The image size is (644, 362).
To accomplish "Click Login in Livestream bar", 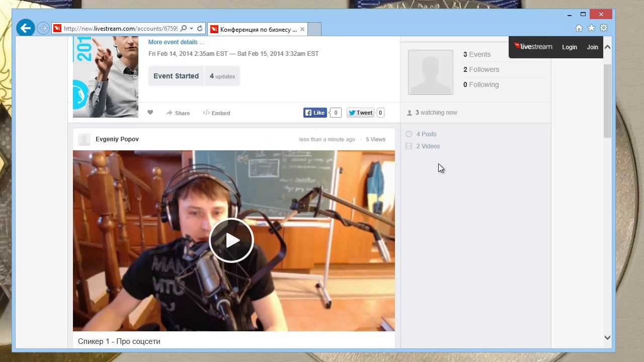I will click(x=570, y=47).
